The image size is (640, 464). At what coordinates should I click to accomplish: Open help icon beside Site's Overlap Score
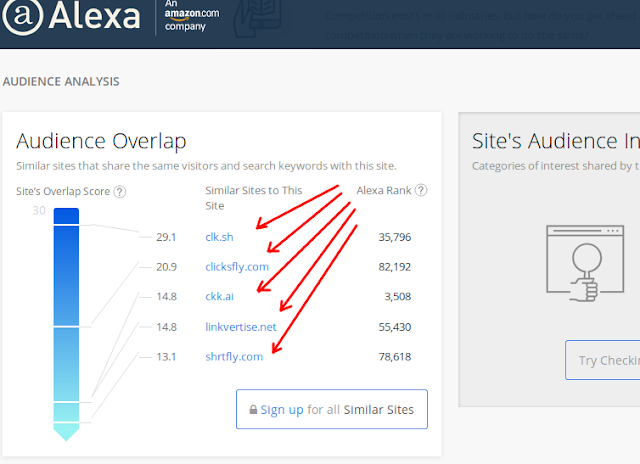pos(120,191)
